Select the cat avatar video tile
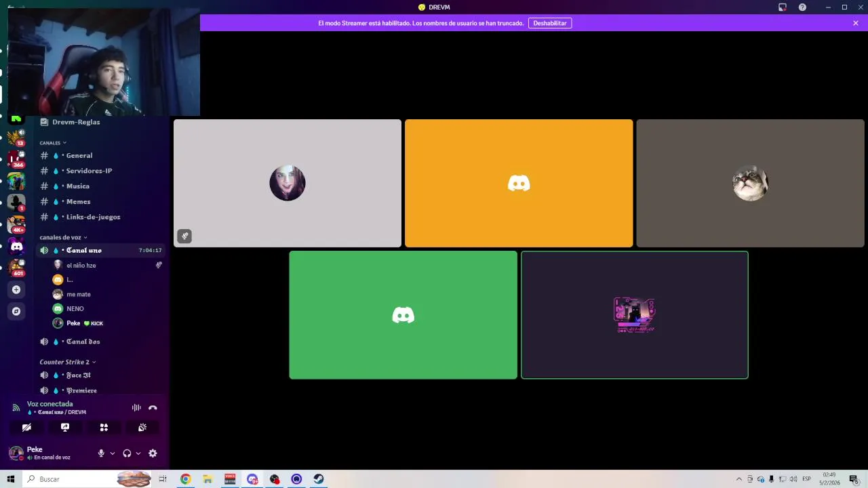The width and height of the screenshot is (868, 488). (x=750, y=183)
